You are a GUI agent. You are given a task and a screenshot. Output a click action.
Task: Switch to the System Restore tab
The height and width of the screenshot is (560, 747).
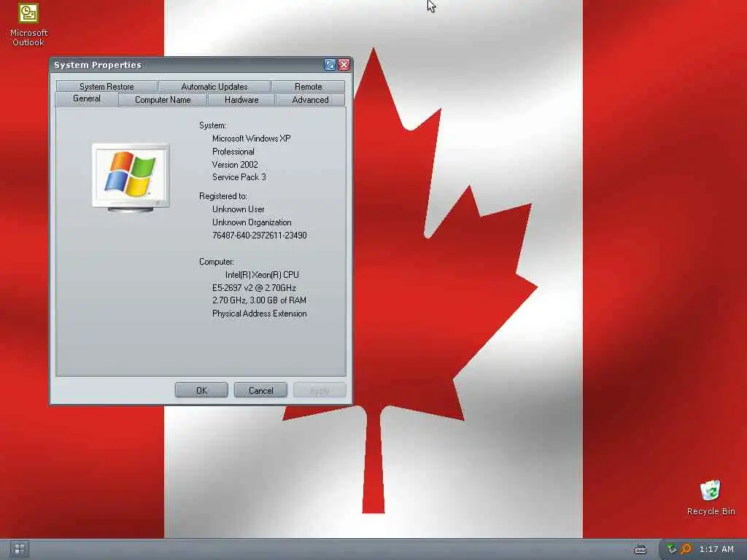(x=107, y=86)
